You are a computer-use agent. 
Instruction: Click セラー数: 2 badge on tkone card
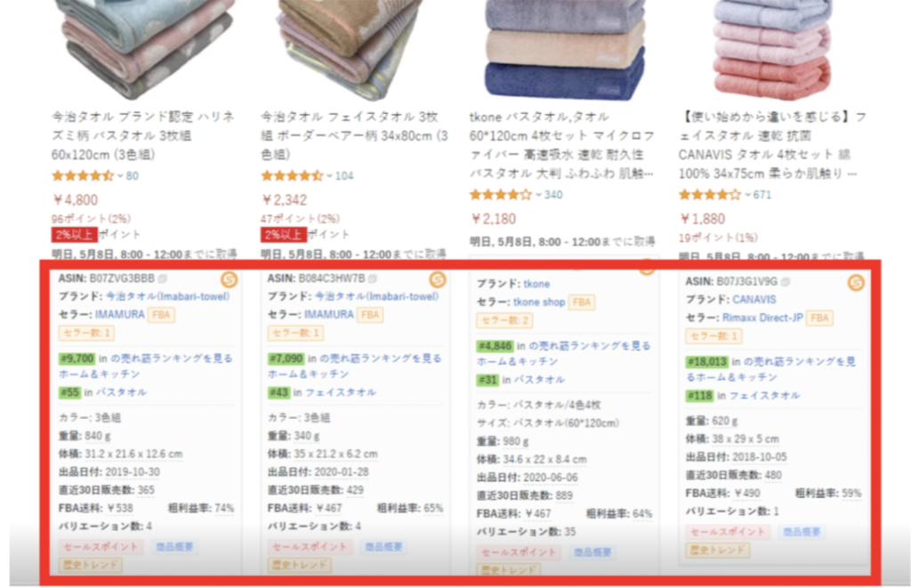click(x=504, y=321)
